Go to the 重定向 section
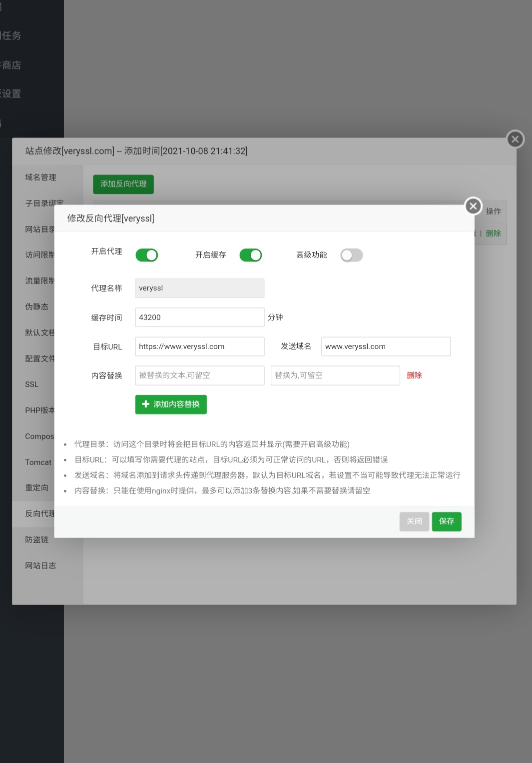 [36, 488]
